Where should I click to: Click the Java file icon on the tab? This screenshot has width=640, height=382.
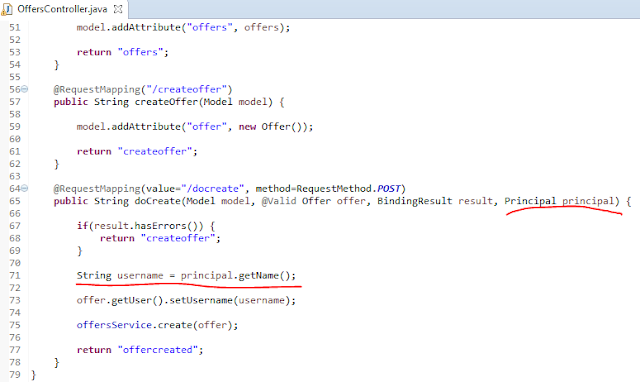[x=7, y=9]
